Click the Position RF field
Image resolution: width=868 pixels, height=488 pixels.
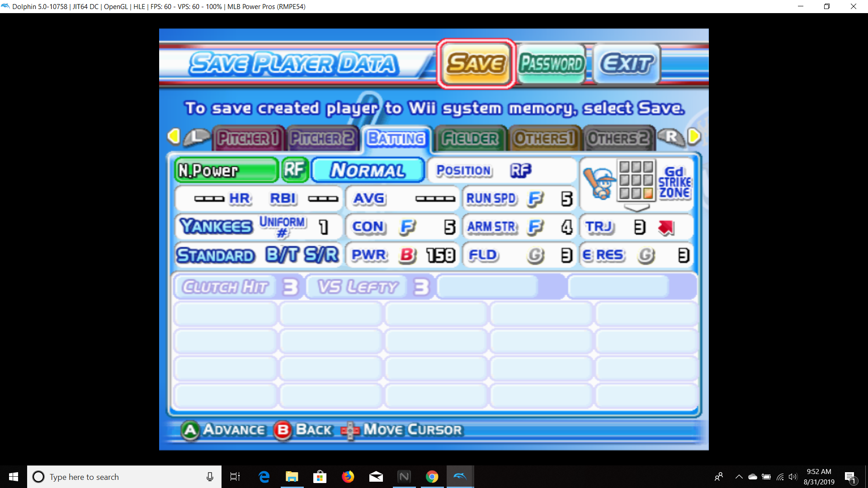tap(502, 170)
